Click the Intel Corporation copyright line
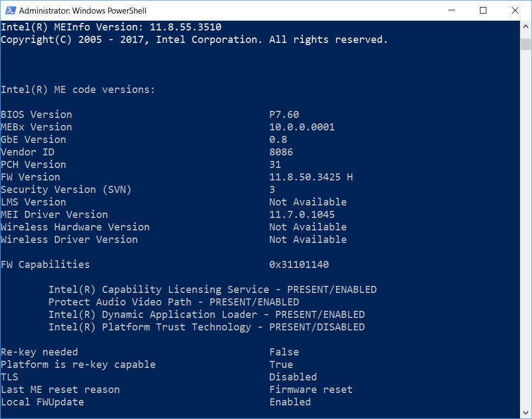The height and width of the screenshot is (419, 532). (x=194, y=40)
